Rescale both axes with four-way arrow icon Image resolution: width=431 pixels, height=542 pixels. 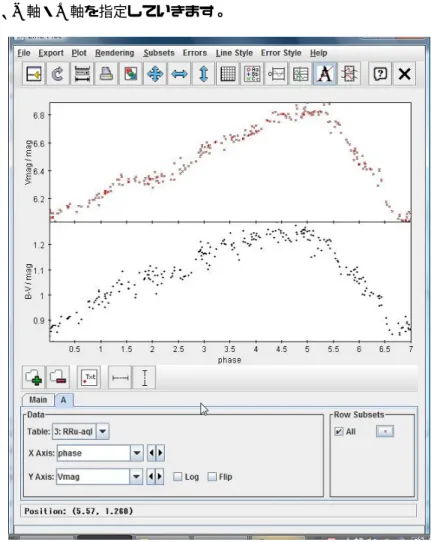coord(155,74)
